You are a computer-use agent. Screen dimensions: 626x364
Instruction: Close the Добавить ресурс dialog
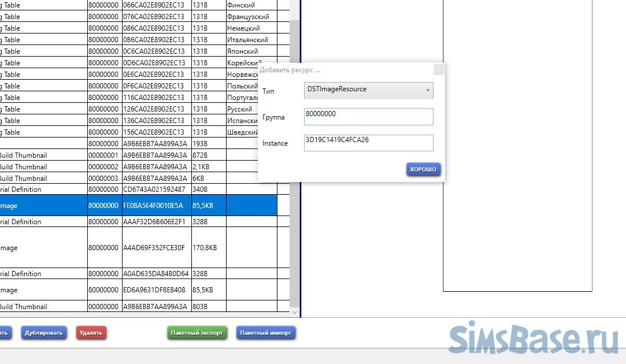(439, 70)
